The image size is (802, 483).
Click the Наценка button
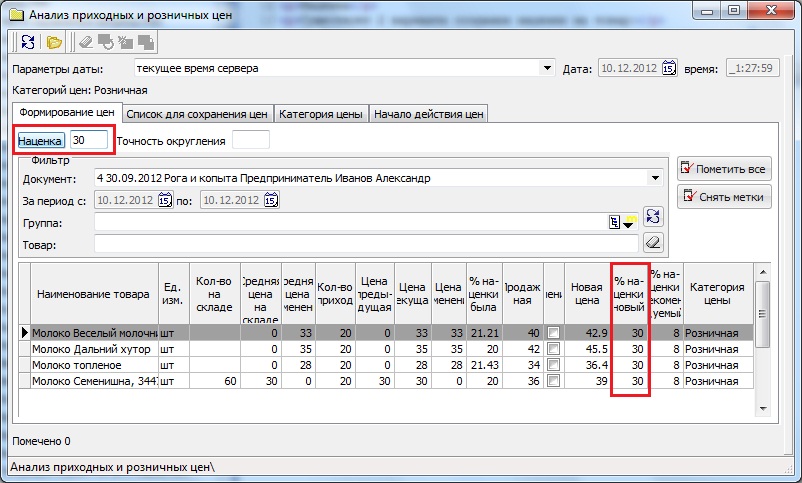click(41, 140)
